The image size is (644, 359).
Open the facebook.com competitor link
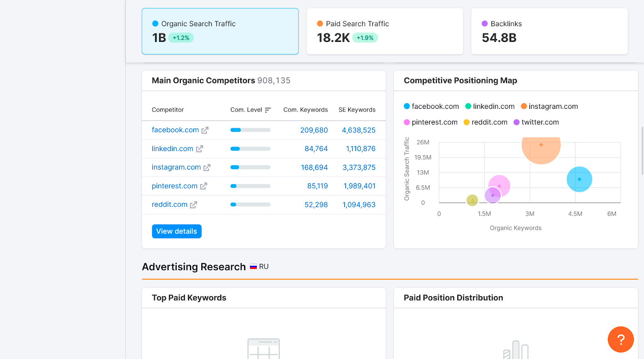(175, 130)
